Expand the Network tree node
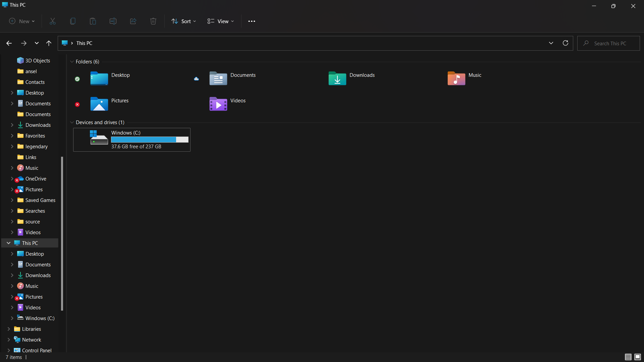 click(9, 340)
